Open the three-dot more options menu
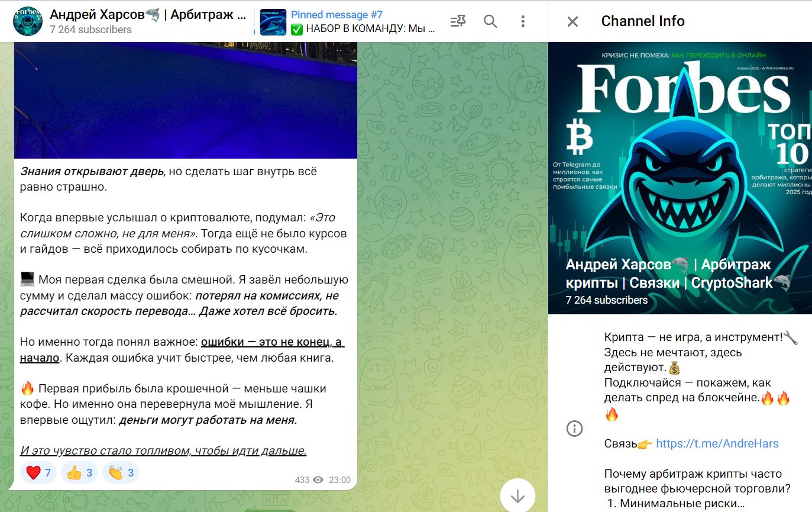This screenshot has height=512, width=812. click(522, 21)
